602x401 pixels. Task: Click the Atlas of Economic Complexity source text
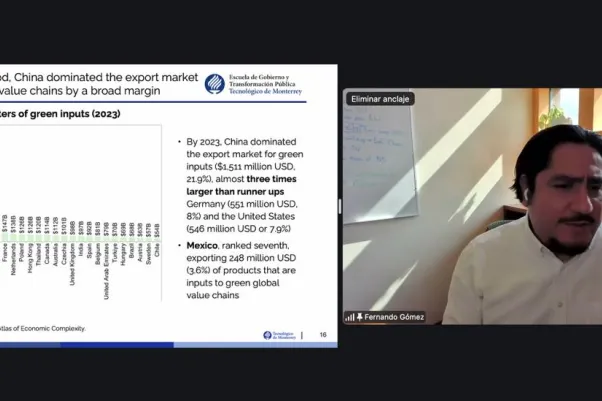click(43, 328)
